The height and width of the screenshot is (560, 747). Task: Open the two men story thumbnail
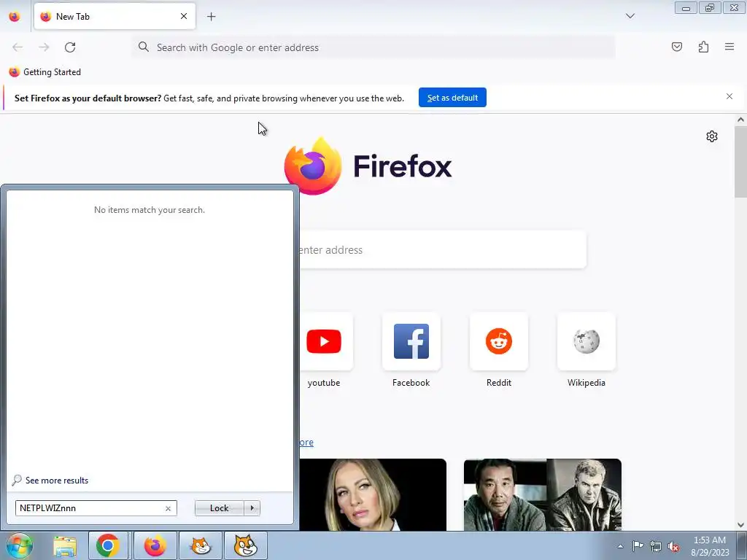[x=543, y=495]
